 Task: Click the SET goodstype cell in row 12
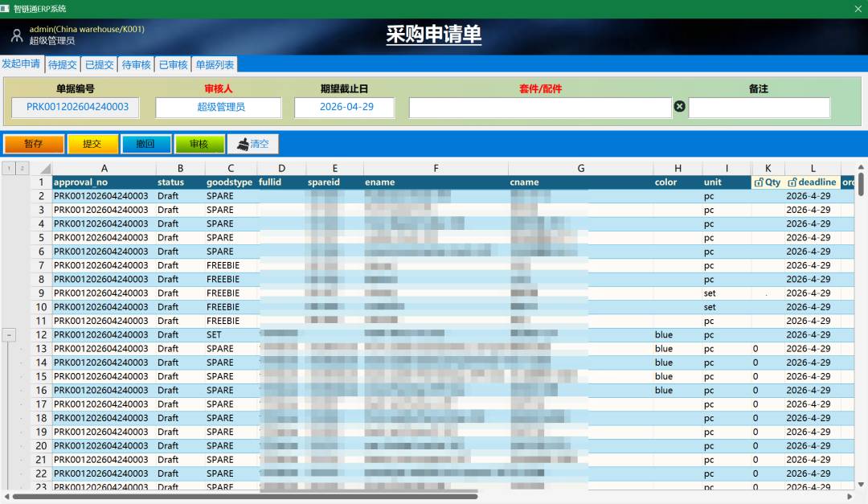pos(231,334)
